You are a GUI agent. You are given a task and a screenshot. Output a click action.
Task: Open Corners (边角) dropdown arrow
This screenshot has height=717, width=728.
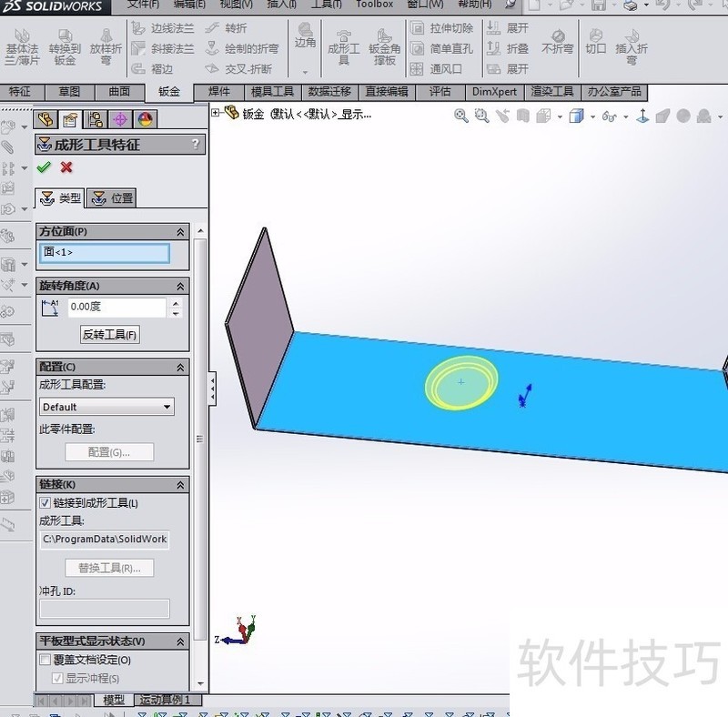coord(305,72)
